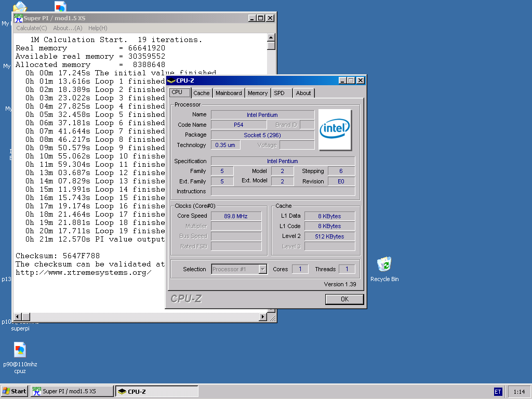The image size is (532, 399).
Task: Click the Cores value field
Action: (300, 269)
